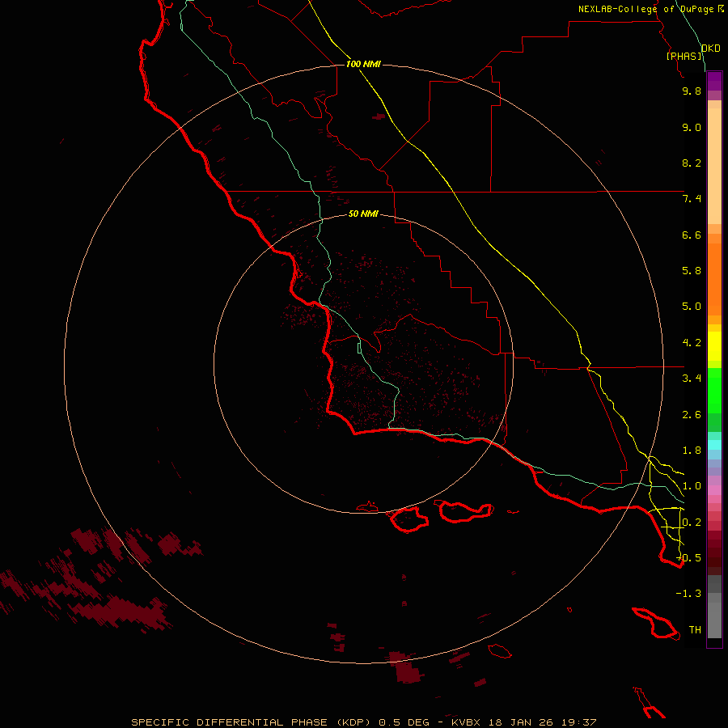Click the "18 JAN 26 19:37" timestamp
The width and height of the screenshot is (728, 728).
click(542, 722)
